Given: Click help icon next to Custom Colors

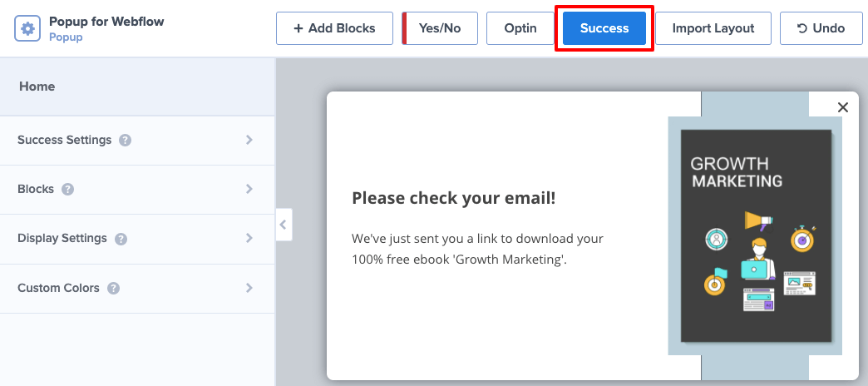Looking at the screenshot, I should (113, 289).
